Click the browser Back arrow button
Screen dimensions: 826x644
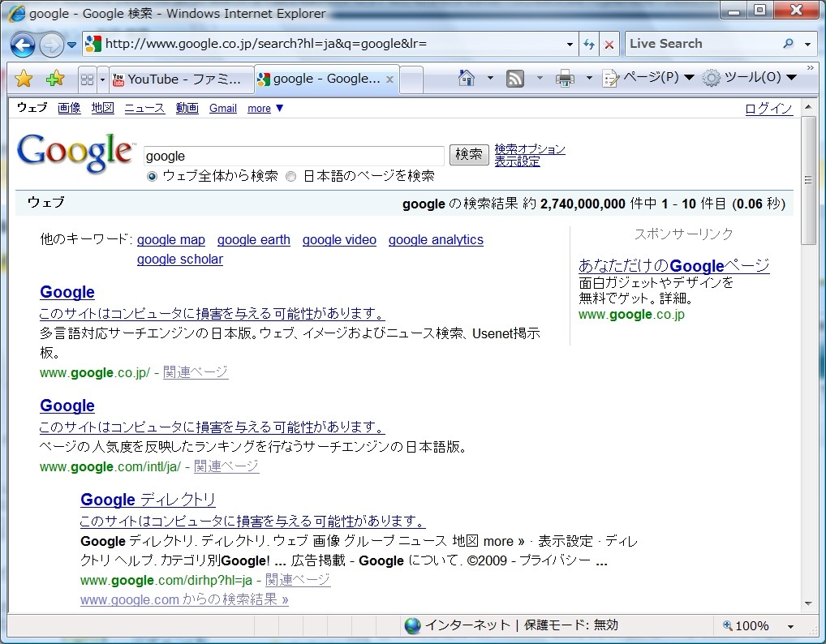23,45
